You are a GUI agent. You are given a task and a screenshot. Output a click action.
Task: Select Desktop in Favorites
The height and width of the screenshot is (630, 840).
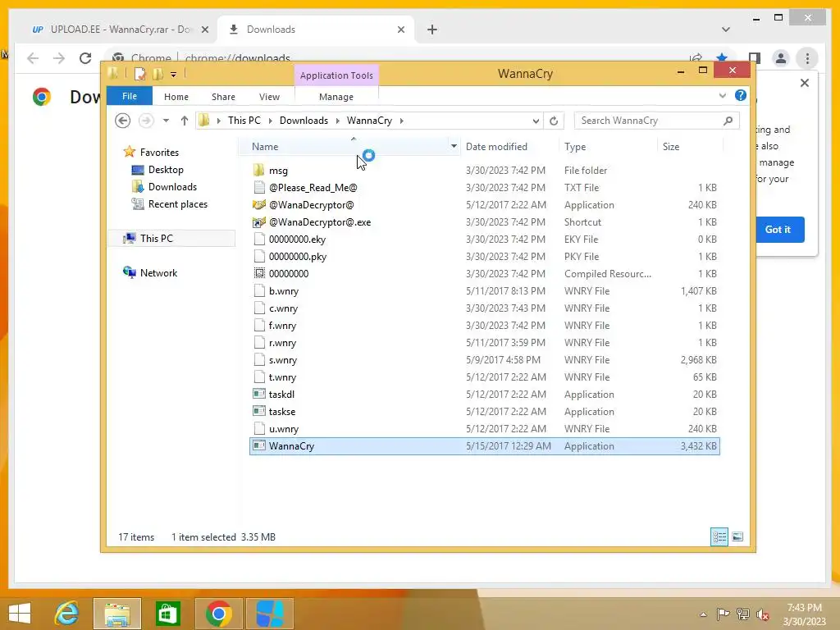point(166,170)
